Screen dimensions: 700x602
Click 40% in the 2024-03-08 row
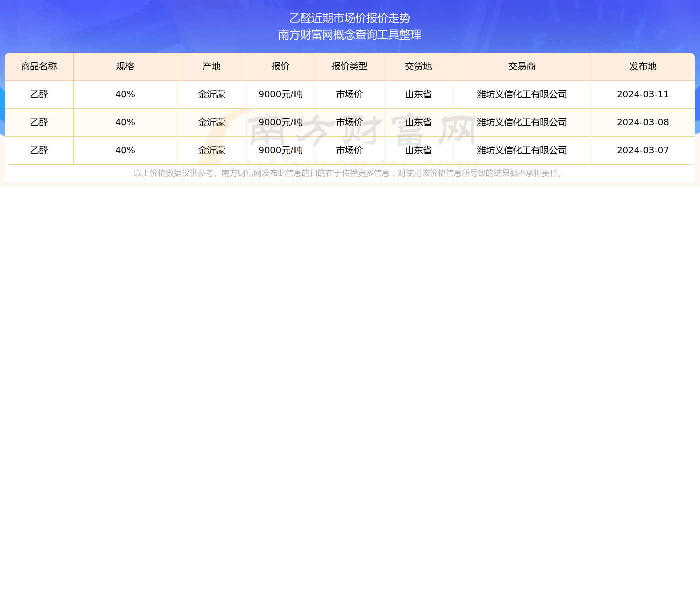pos(125,122)
